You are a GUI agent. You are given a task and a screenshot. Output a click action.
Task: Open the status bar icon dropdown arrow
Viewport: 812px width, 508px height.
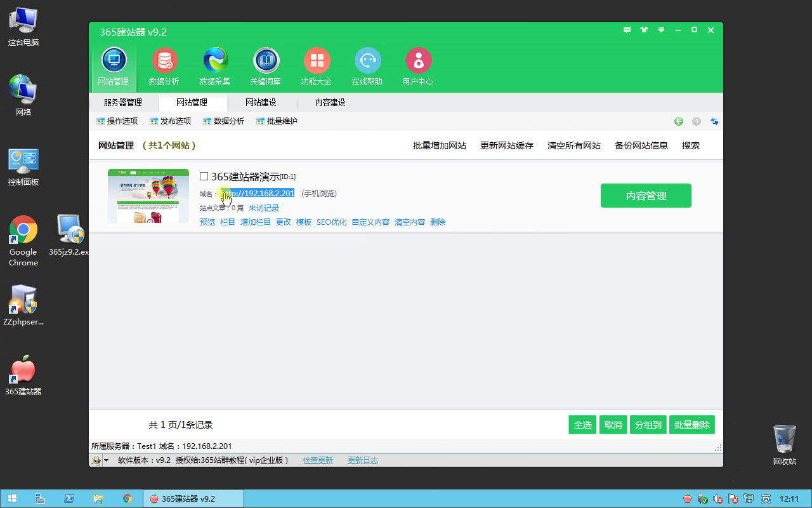(106, 460)
